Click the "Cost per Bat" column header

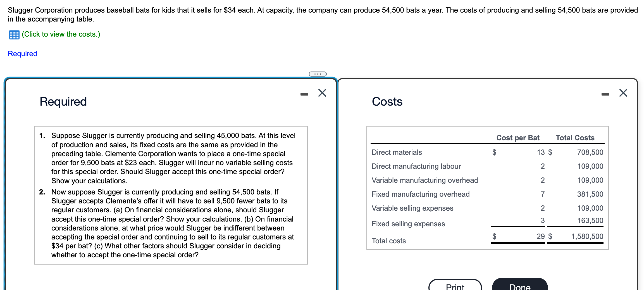click(x=518, y=138)
